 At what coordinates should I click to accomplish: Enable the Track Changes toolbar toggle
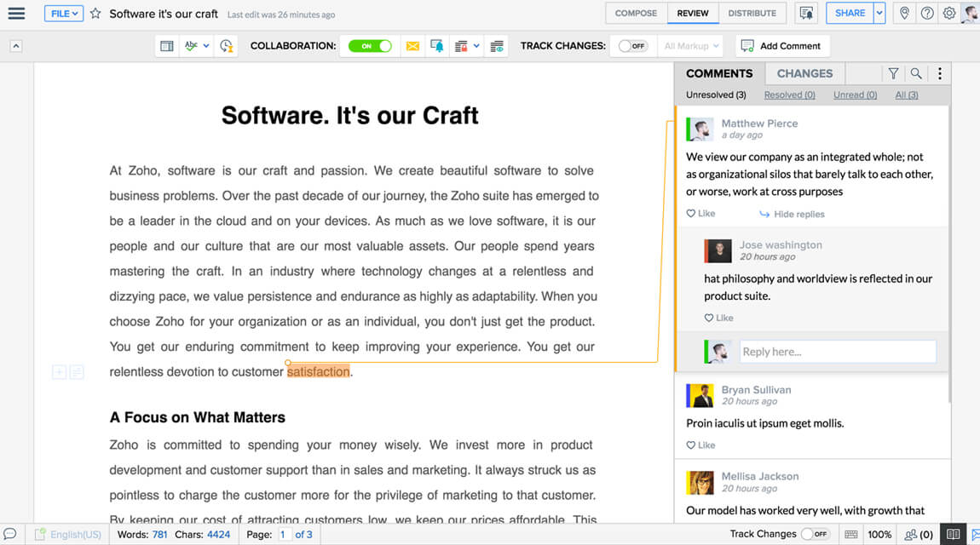[x=632, y=46]
